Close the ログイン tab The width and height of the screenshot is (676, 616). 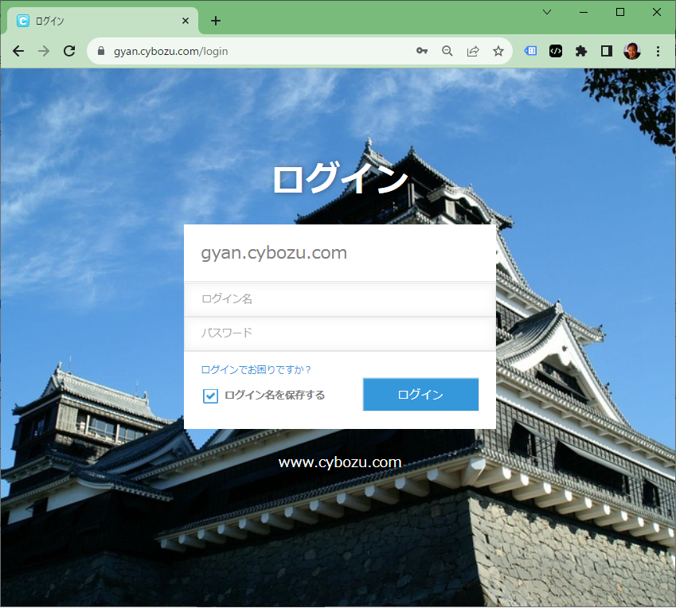pos(186,21)
